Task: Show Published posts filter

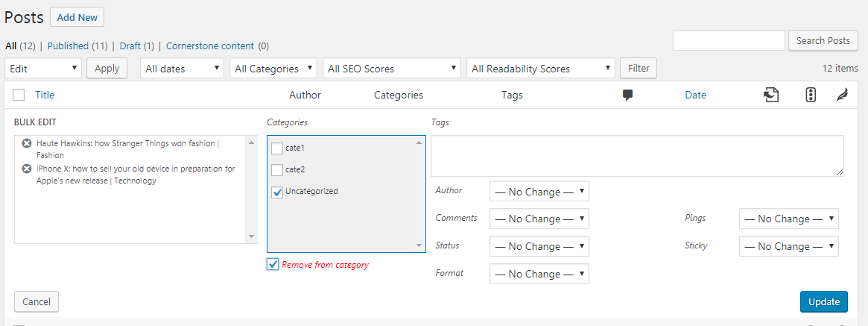Action: pyautogui.click(x=68, y=46)
